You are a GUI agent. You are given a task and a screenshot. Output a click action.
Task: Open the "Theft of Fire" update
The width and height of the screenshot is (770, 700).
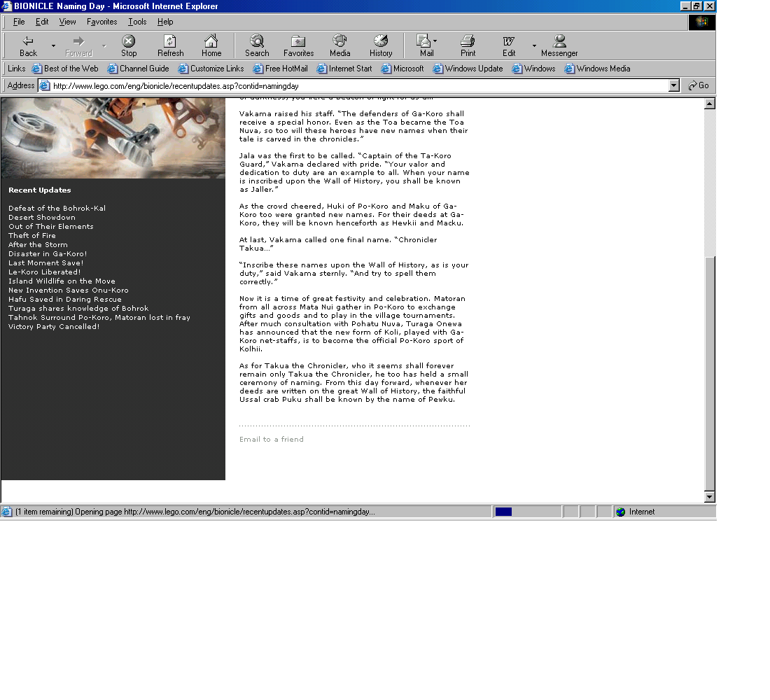(32, 235)
